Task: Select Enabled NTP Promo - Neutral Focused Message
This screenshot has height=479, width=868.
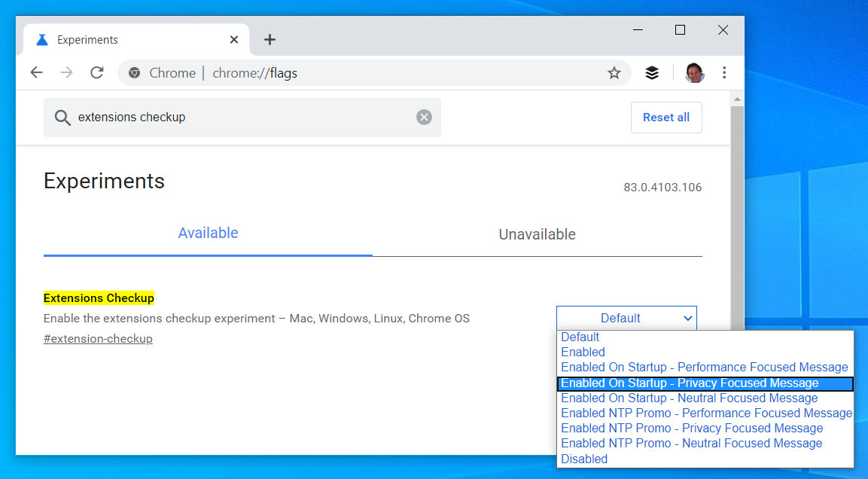Action: click(x=705, y=444)
